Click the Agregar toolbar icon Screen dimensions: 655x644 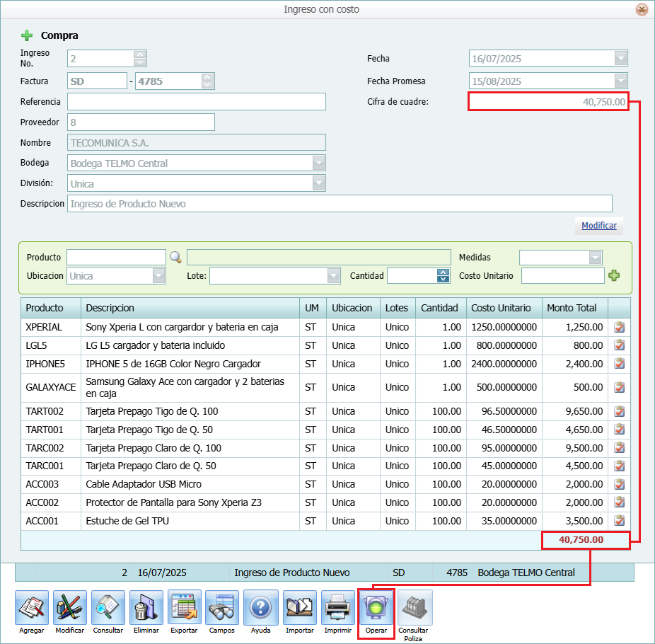tap(32, 608)
